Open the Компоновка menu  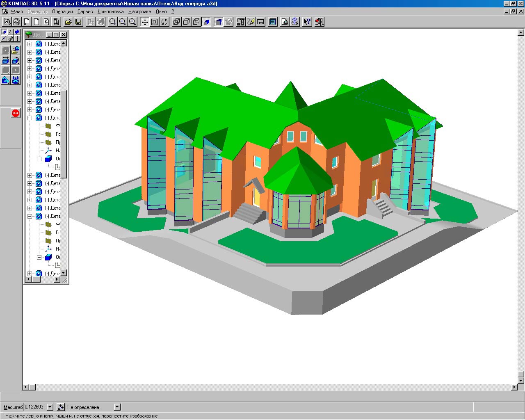(110, 11)
